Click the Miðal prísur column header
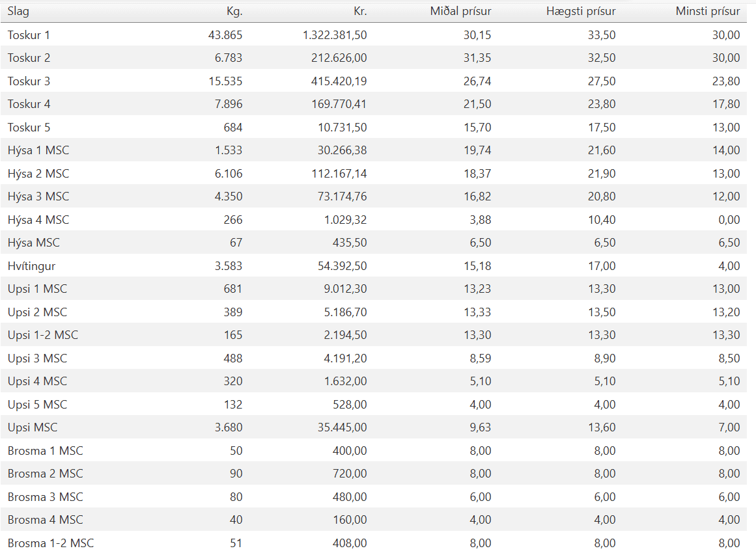The image size is (756, 553). (x=460, y=11)
